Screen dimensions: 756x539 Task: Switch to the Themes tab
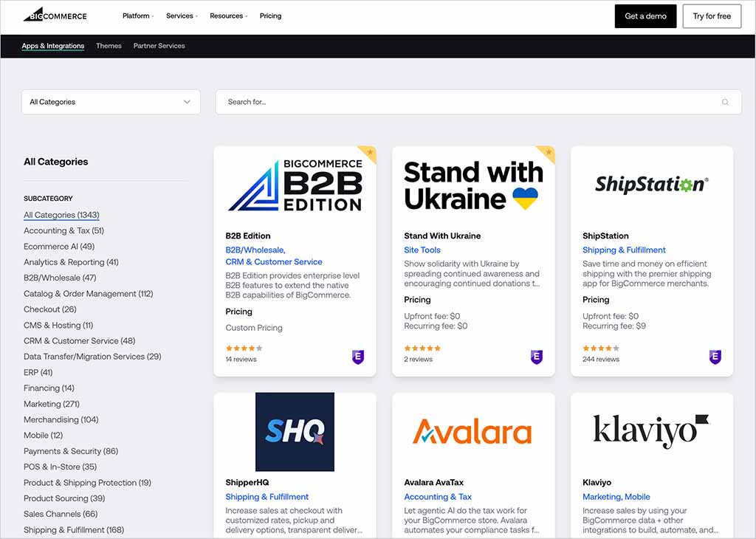click(x=109, y=46)
